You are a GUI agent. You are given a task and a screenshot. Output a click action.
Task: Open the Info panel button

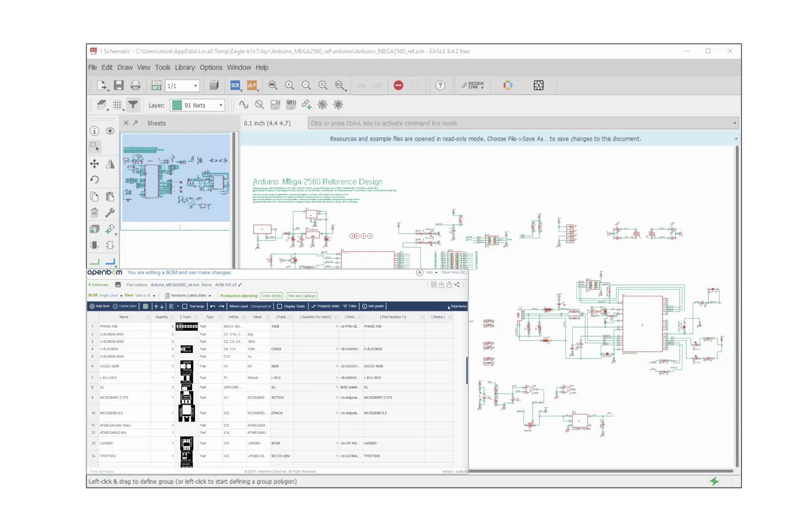point(373,306)
